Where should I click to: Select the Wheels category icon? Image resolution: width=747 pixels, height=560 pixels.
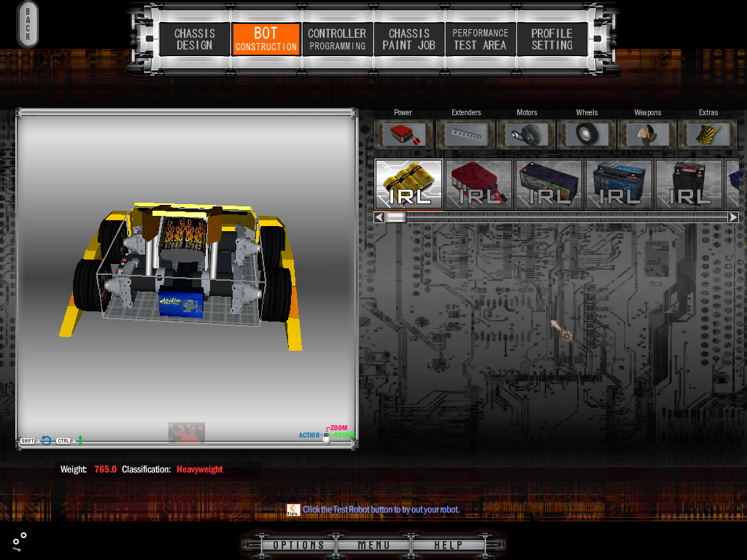click(x=587, y=135)
